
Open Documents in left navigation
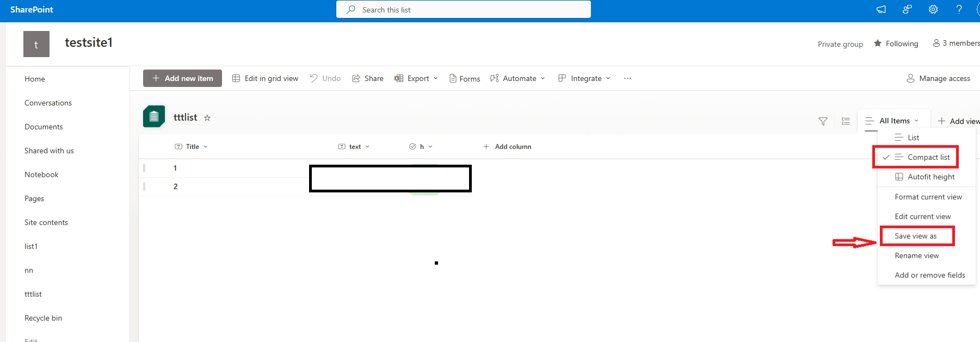tap(44, 127)
